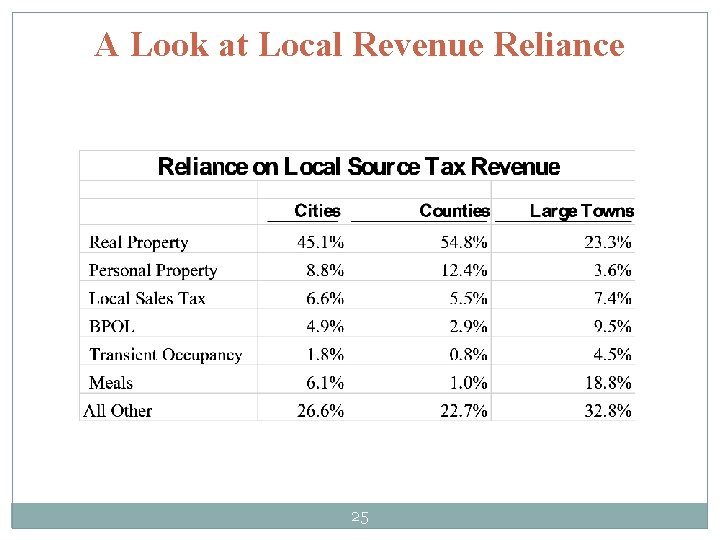
Task: Click the 8.8% Personal Property Cities value
Action: click(x=325, y=270)
